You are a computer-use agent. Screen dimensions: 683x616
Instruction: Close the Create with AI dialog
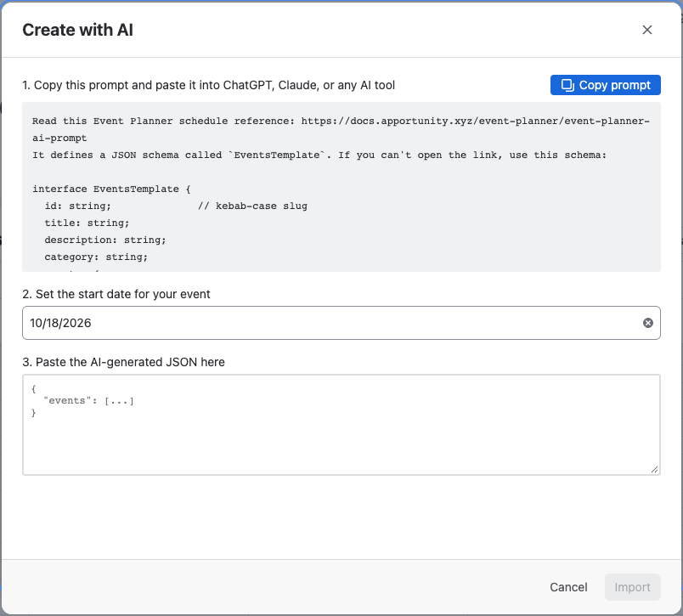pyautogui.click(x=646, y=30)
